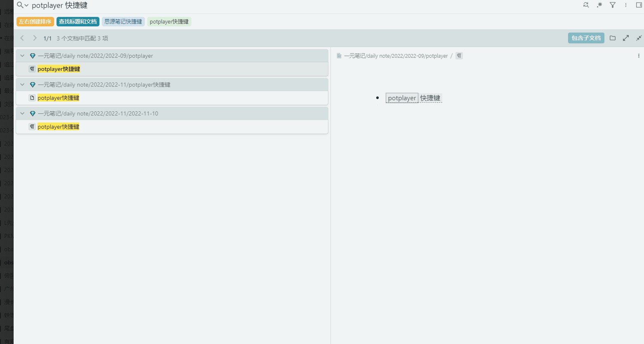Viewport: 644px width, 344px height.
Task: Open the three-dot more options menu in search header
Action: [x=626, y=5]
